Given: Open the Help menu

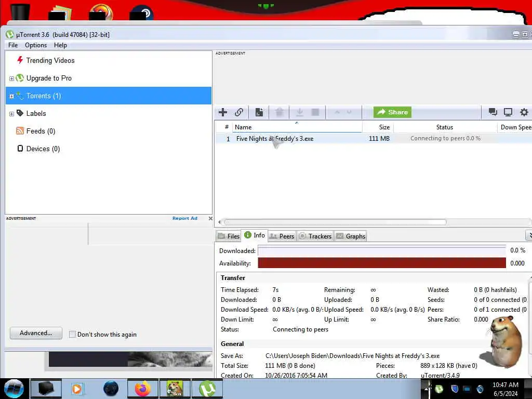Looking at the screenshot, I should 60,45.
